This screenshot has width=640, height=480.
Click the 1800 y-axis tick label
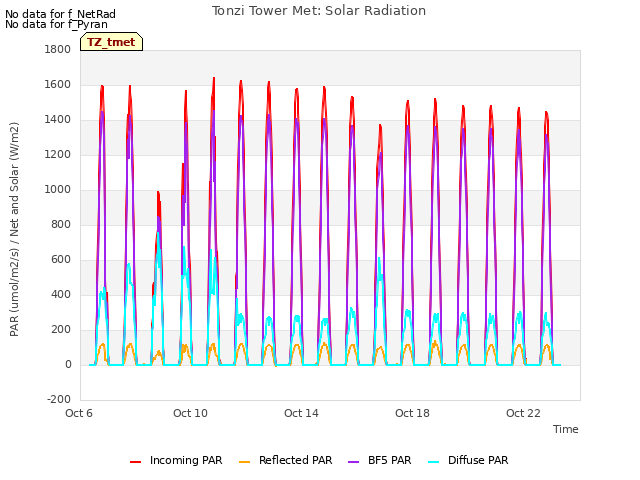(x=58, y=49)
